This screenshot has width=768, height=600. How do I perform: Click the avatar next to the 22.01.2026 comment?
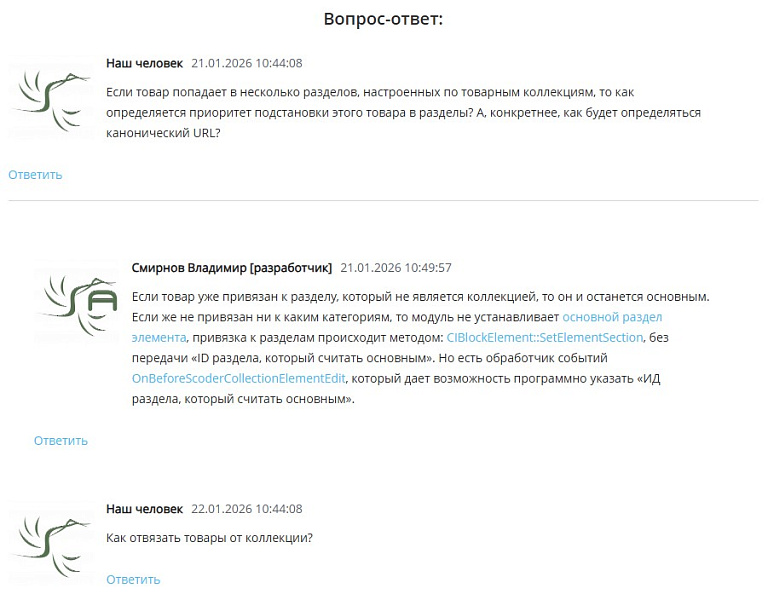(x=51, y=544)
